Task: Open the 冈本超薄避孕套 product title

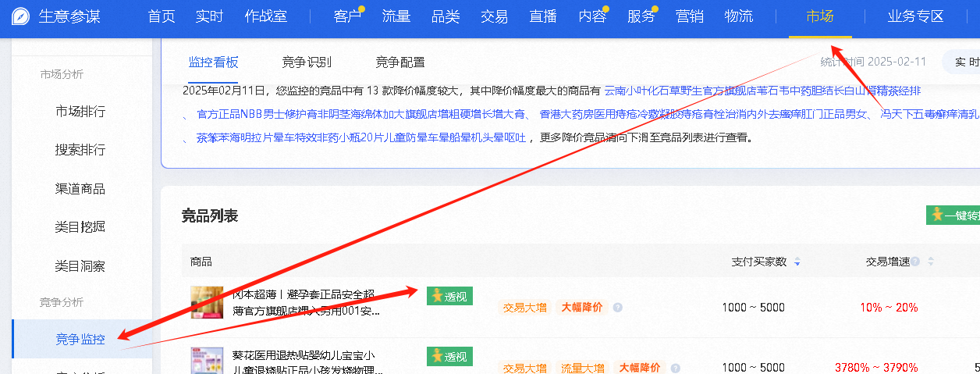Action: [x=306, y=302]
